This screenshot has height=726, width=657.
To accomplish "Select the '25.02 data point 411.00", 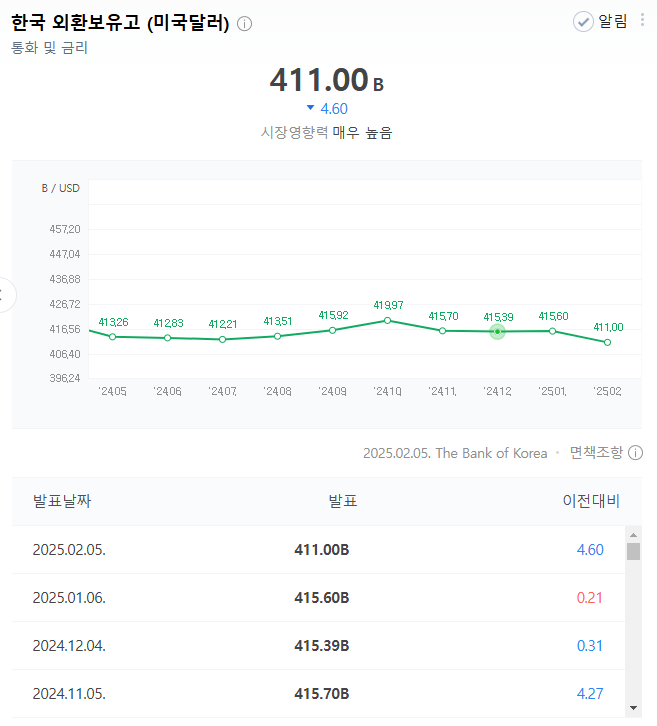I will click(x=607, y=343).
